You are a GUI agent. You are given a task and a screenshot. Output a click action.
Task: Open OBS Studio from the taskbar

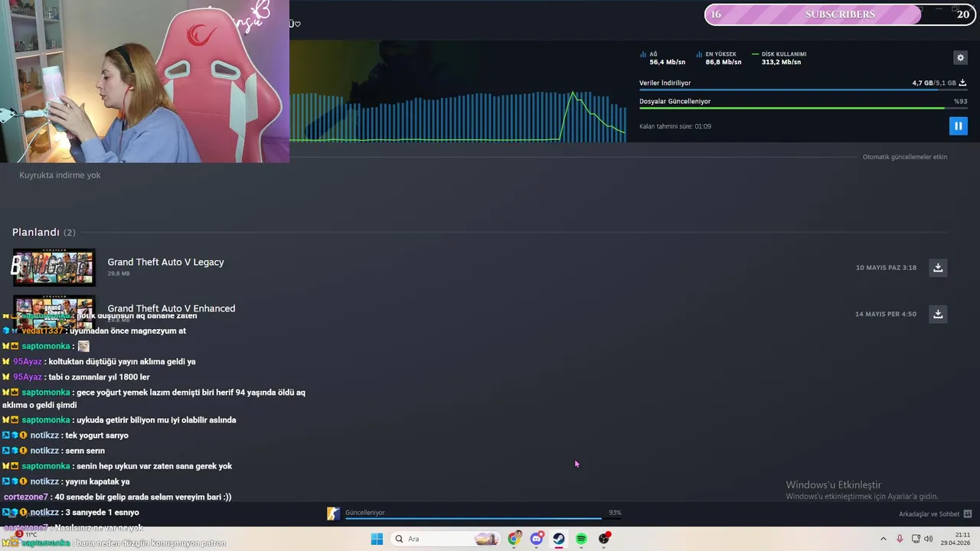pos(604,539)
